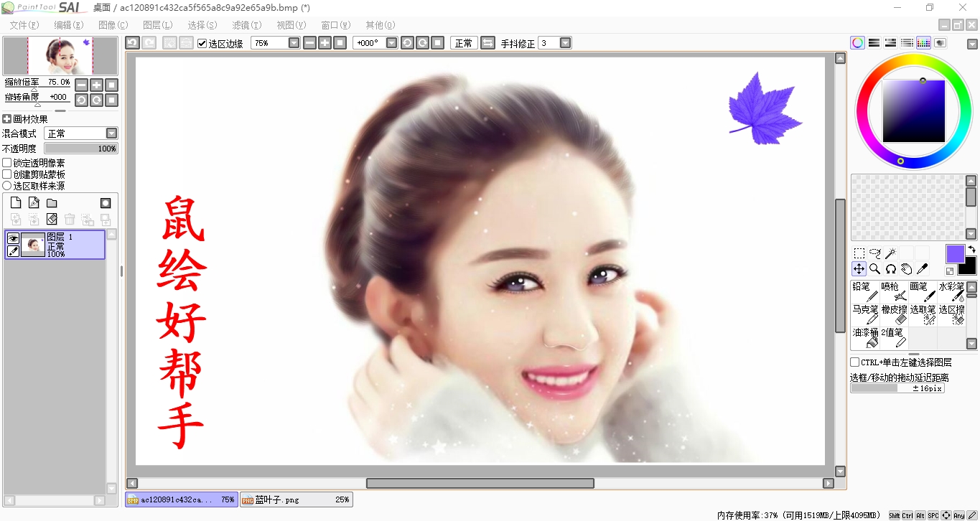Select the rotate view tool
This screenshot has height=521, width=980.
pos(890,268)
